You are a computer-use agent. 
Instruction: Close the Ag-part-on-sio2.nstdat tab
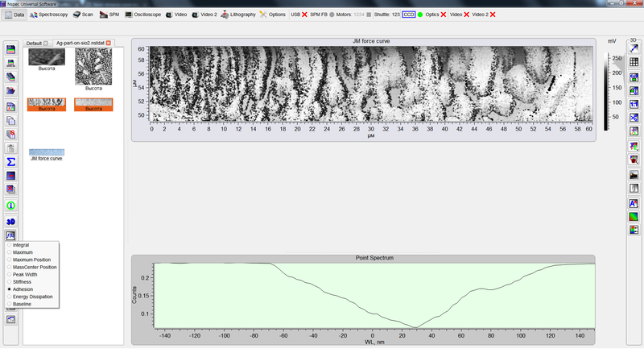109,43
